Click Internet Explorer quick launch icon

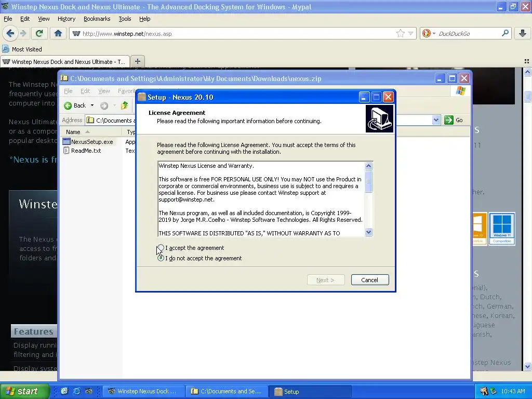tap(77, 391)
